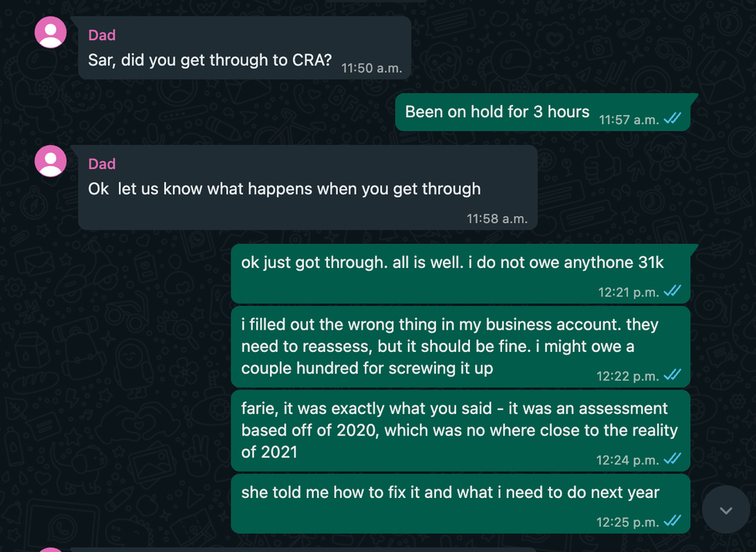
Task: Click the read-receipt checkmarks on the 11:57 a.m. message
Action: pyautogui.click(x=672, y=119)
